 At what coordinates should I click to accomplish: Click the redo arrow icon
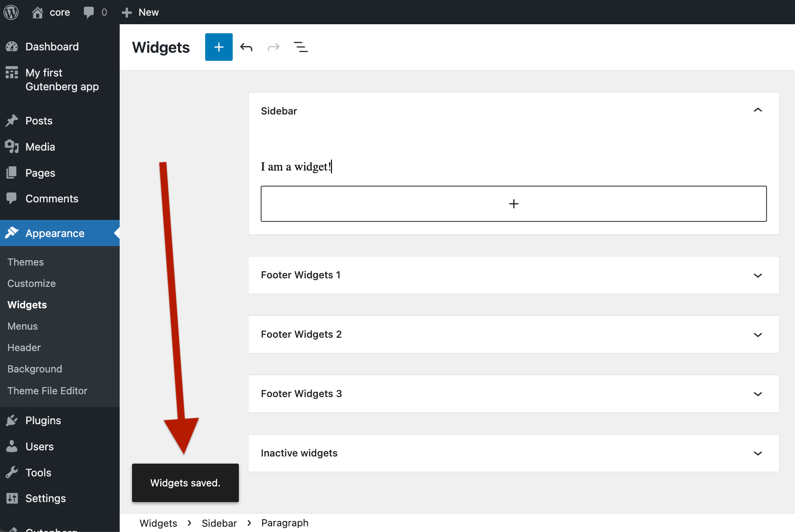(x=274, y=47)
